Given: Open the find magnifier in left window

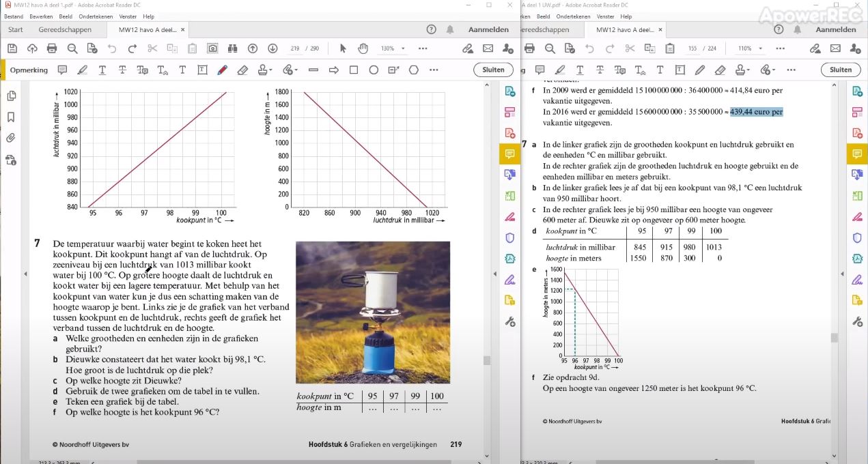Looking at the screenshot, I should (72, 48).
